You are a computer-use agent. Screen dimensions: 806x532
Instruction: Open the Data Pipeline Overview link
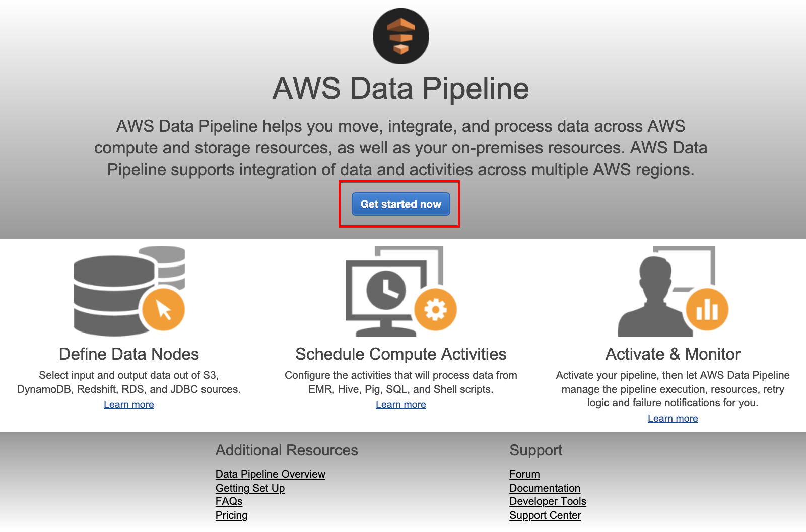click(x=271, y=474)
